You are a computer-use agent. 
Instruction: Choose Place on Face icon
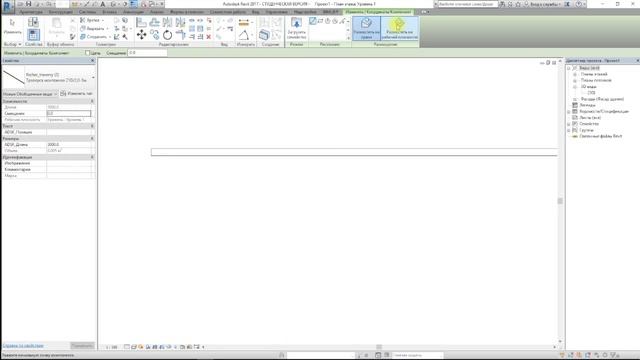coord(366,28)
